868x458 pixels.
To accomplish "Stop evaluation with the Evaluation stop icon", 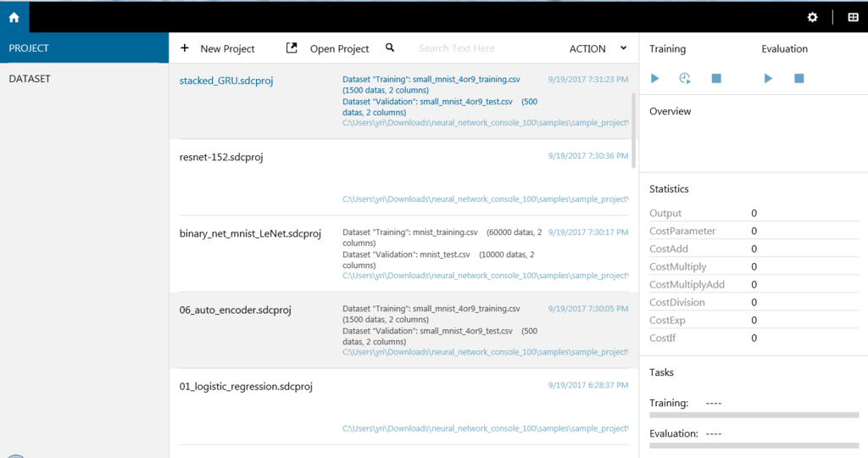I will point(798,79).
